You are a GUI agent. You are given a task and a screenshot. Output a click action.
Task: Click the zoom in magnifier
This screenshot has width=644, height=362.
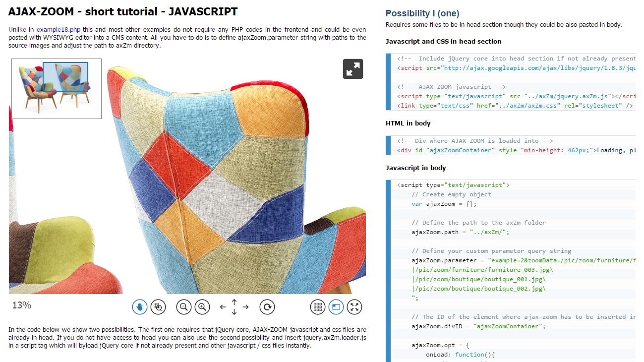(202, 307)
